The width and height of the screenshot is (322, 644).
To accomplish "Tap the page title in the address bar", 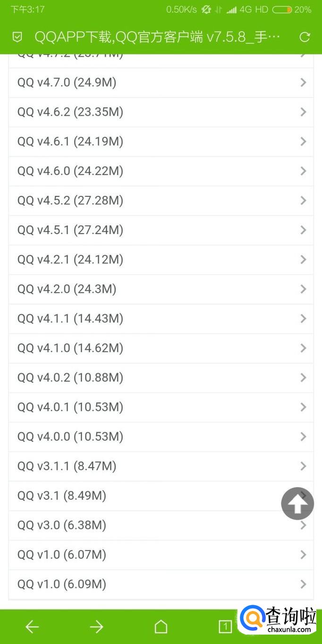I will point(157,37).
